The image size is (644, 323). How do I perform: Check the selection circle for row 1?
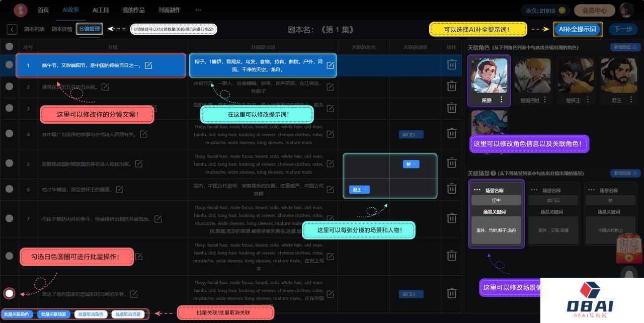pyautogui.click(x=9, y=65)
